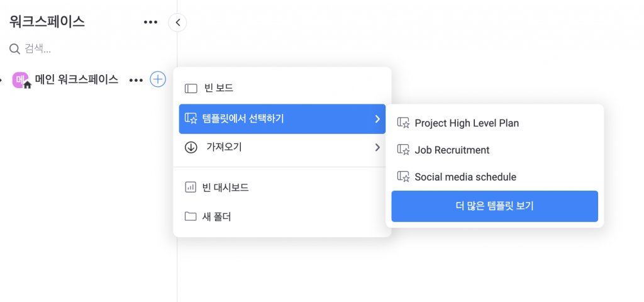Screen dimensions: 644x302
Task: Click the folder icon beside 새 폴더
Action: point(191,216)
